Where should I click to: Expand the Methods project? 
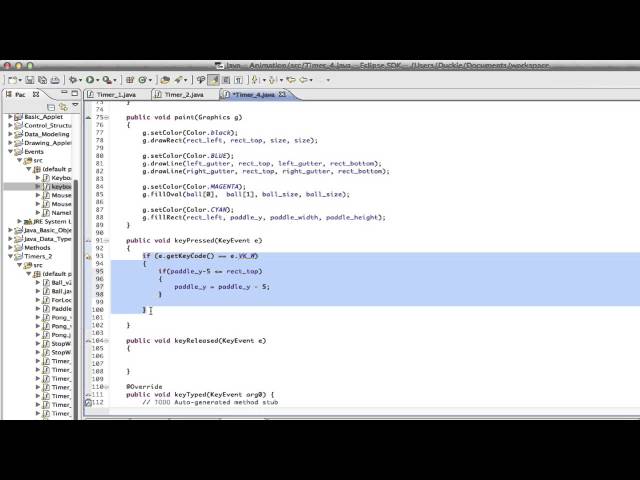tap(10, 248)
